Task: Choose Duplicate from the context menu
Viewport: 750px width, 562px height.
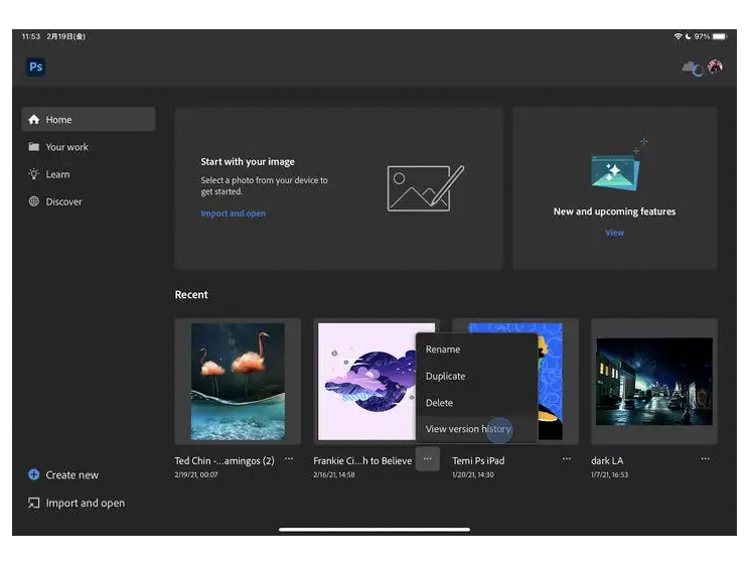Action: click(x=477, y=376)
